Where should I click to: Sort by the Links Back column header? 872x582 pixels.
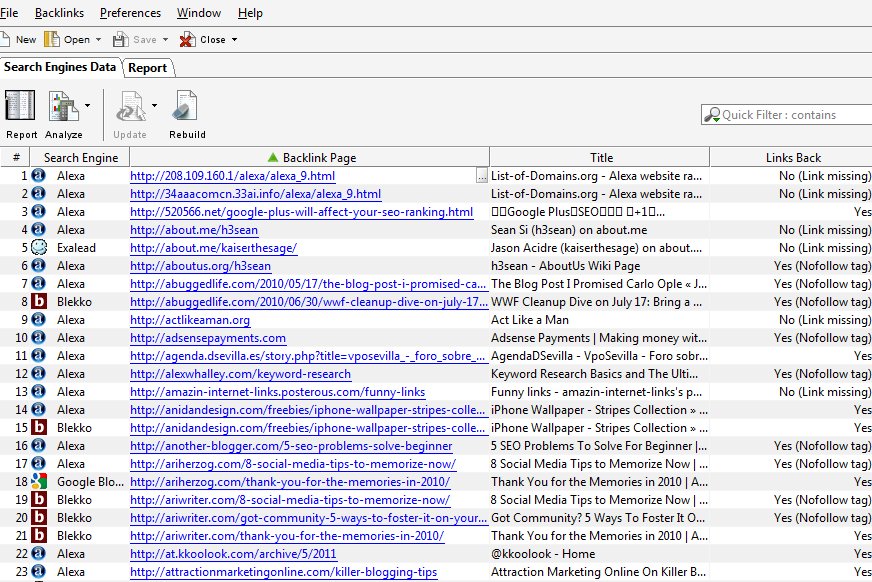[792, 157]
